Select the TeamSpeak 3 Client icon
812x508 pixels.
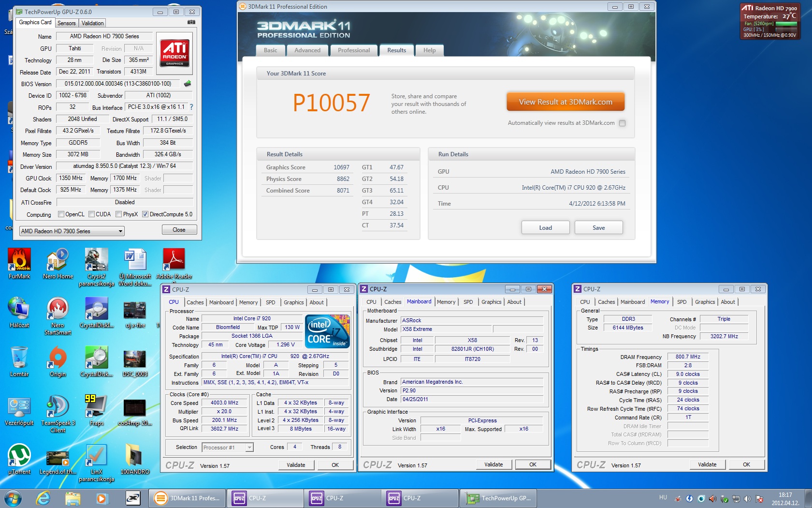pos(58,414)
